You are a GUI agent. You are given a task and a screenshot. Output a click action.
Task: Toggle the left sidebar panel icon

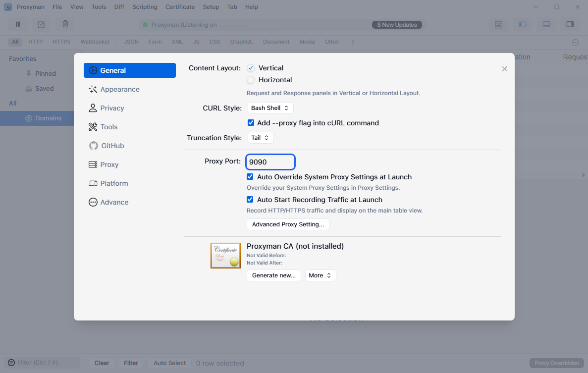point(523,24)
